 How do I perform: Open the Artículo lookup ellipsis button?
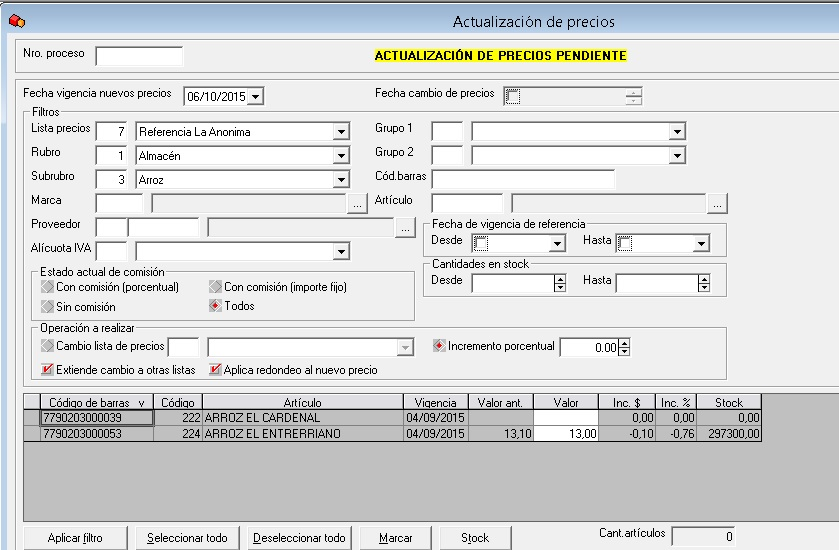717,204
